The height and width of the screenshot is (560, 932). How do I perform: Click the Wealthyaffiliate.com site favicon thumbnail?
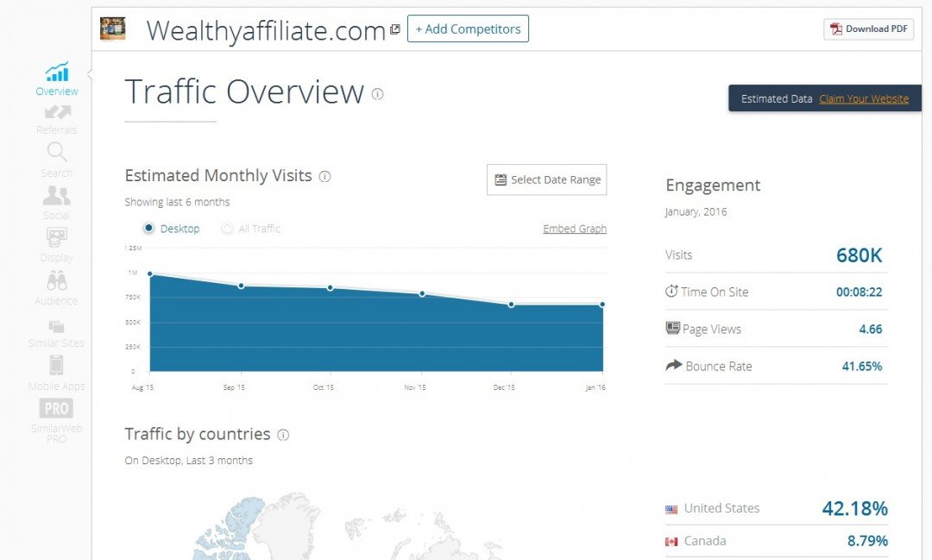click(x=112, y=28)
